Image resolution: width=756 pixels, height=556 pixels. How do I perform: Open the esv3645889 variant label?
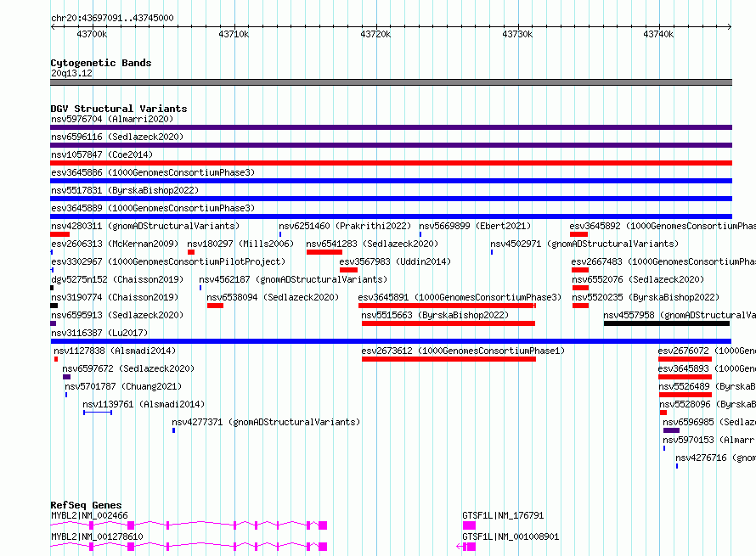[153, 208]
